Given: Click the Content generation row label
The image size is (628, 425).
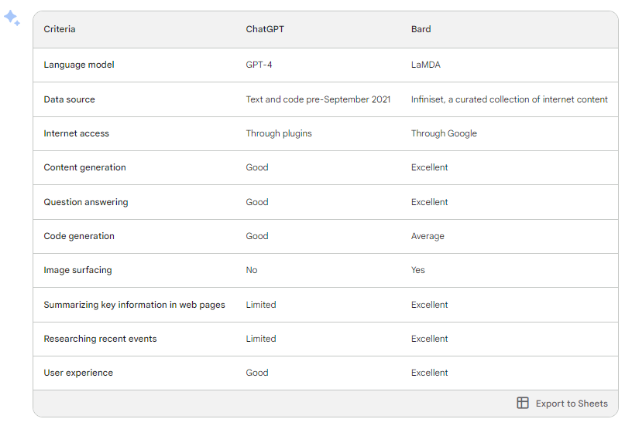Looking at the screenshot, I should 85,167.
